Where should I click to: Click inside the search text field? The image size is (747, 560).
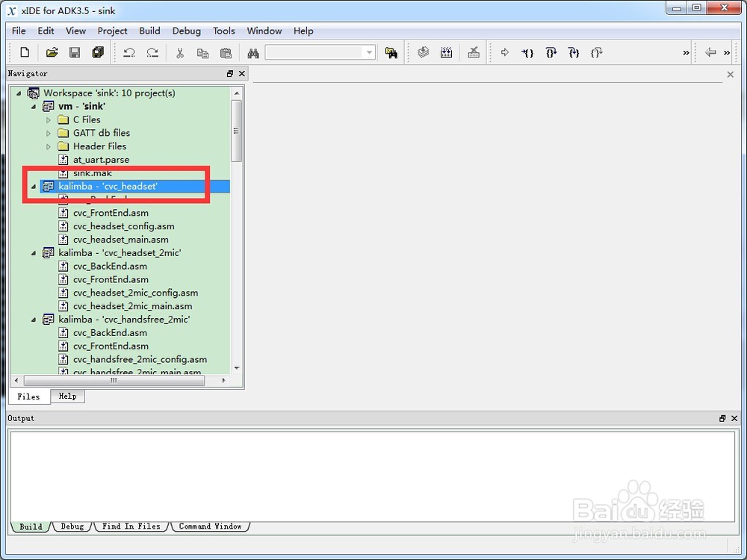[314, 52]
